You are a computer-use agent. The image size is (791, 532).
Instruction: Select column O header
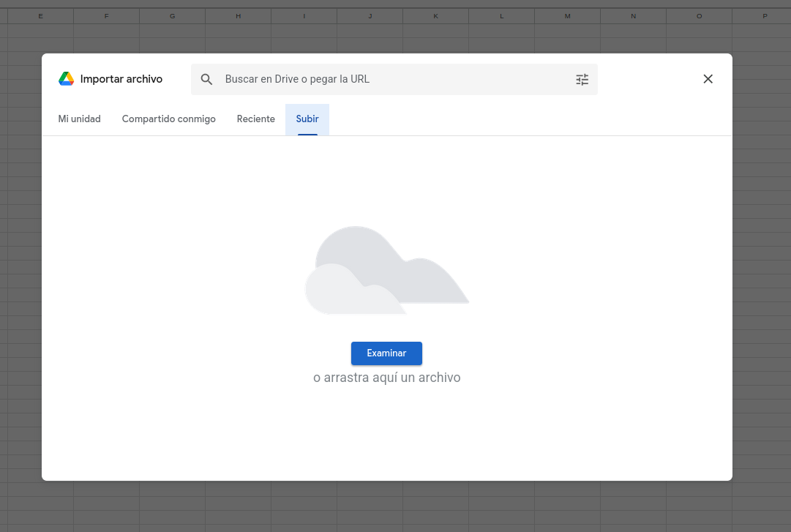tap(699, 15)
